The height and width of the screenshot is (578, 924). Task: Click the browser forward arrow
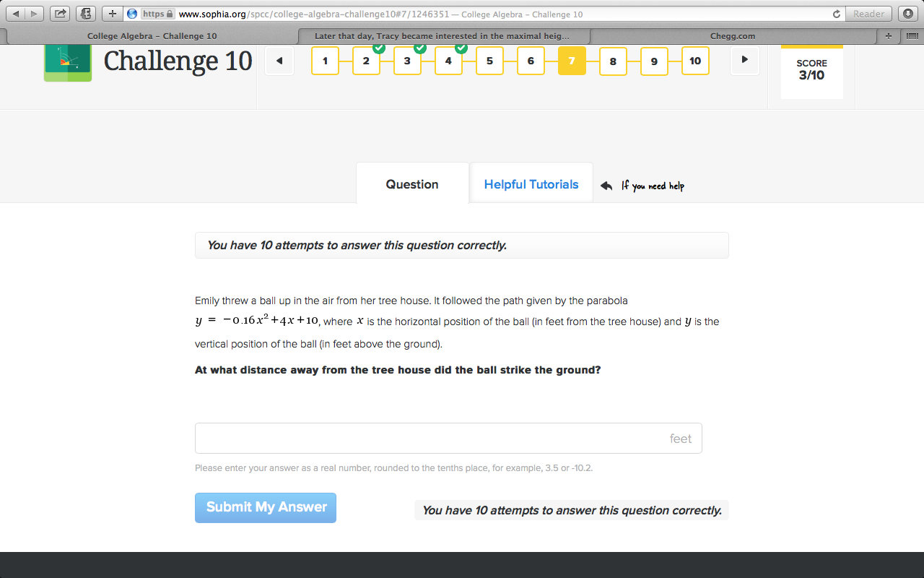(x=32, y=13)
